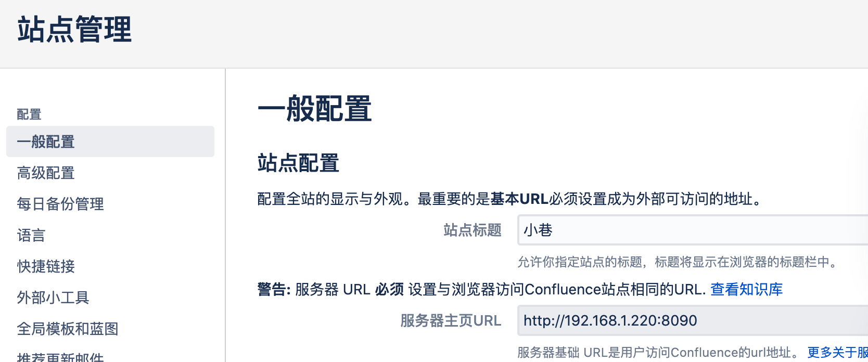This screenshot has height=362, width=868.
Task: Click the 站点管理 page title
Action: point(74,29)
